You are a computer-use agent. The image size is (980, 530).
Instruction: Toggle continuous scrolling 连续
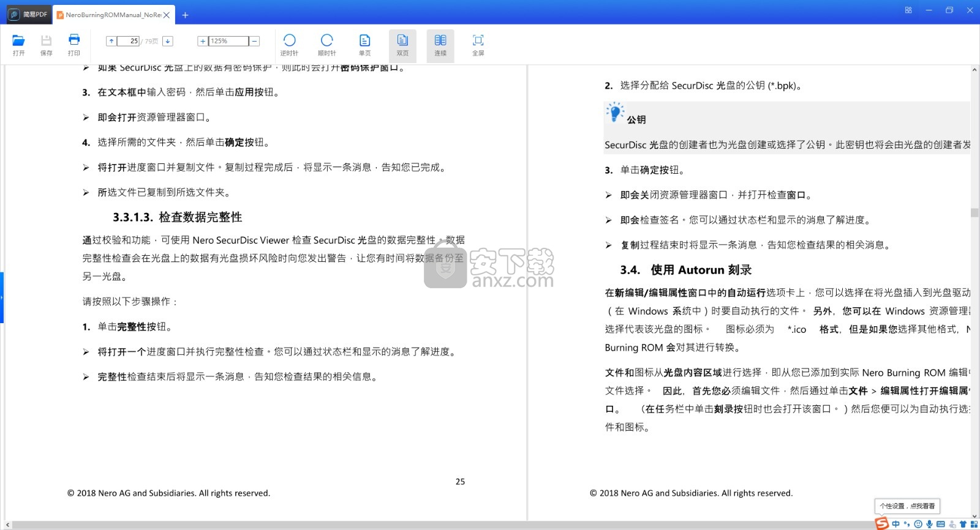[x=440, y=45]
